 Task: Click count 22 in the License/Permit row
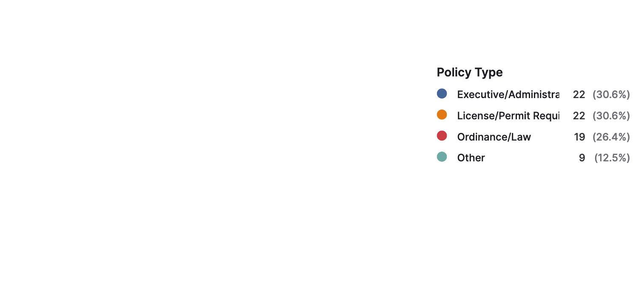[x=579, y=115]
